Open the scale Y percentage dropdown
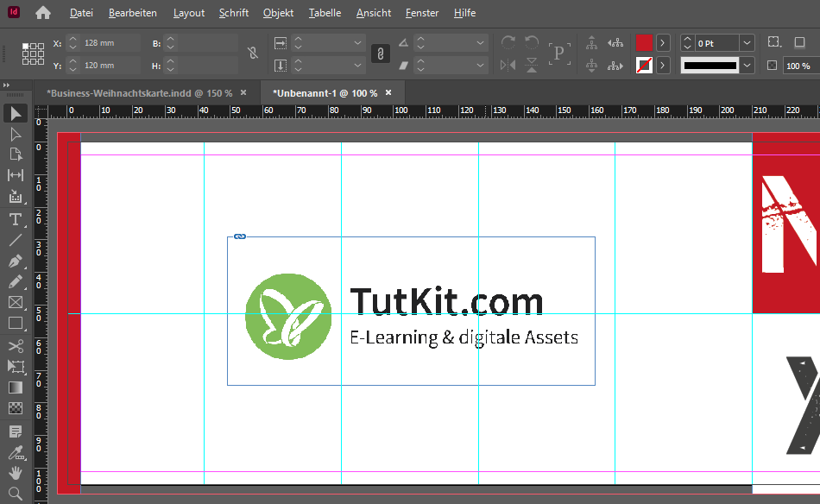The width and height of the screenshot is (820, 504). pos(357,66)
